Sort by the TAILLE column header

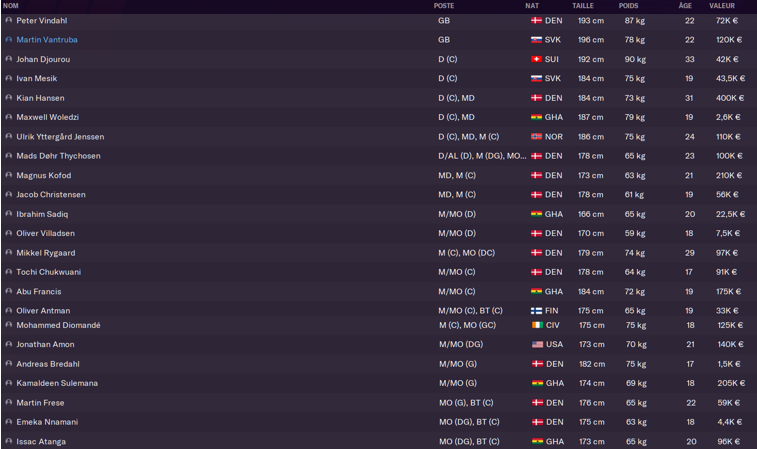tap(583, 6)
